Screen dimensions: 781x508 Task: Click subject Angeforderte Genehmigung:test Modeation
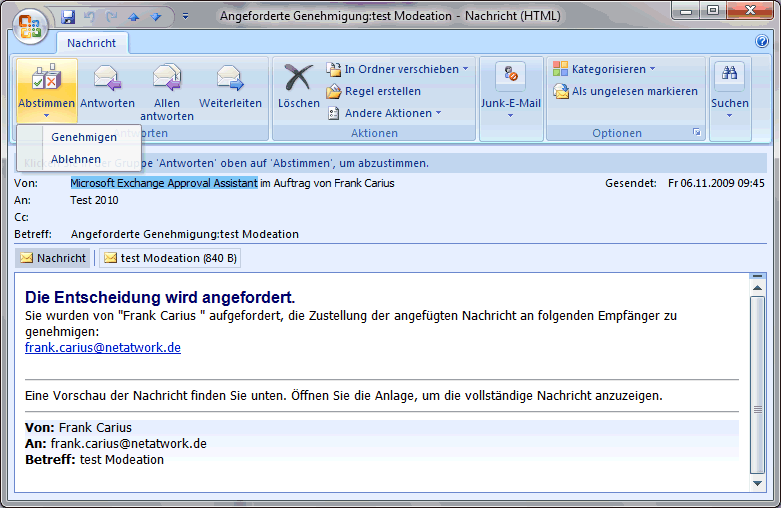pos(185,234)
